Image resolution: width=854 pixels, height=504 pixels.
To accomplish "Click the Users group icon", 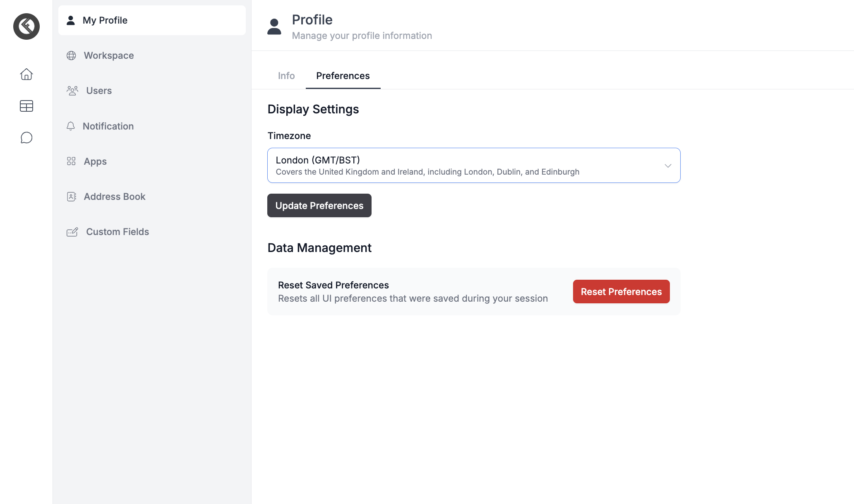I will 72,91.
